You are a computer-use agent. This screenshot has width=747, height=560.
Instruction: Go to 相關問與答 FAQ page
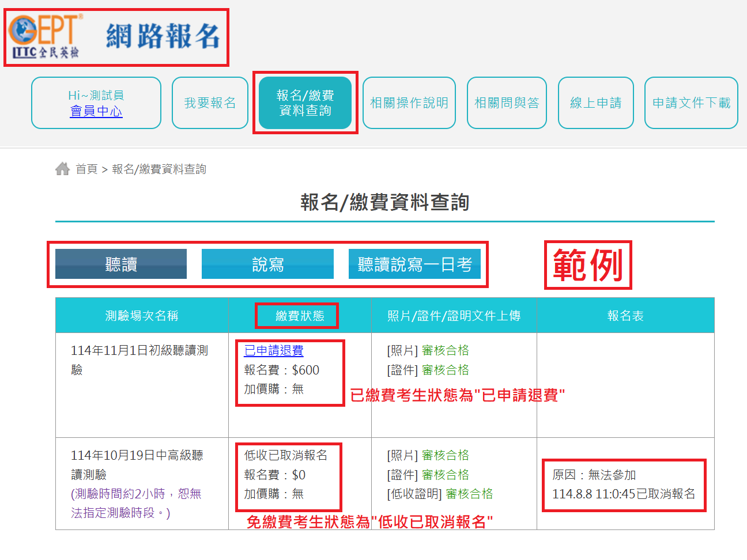click(x=506, y=103)
